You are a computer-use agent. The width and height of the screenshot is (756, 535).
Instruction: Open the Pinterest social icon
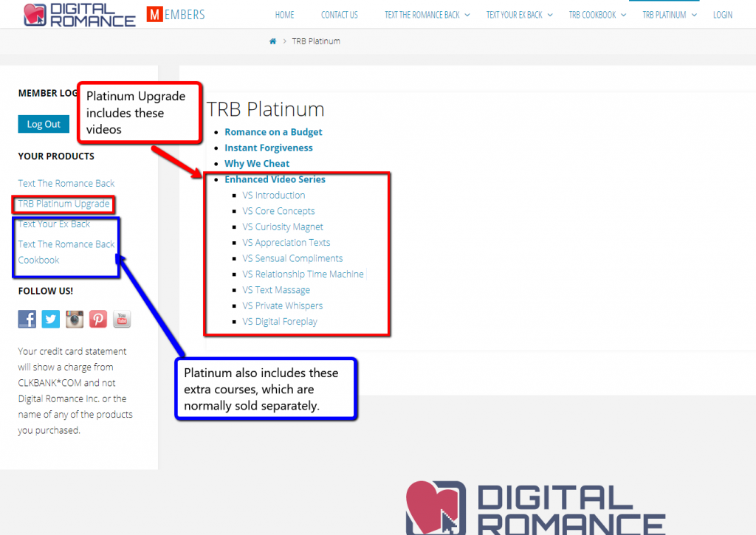point(98,319)
